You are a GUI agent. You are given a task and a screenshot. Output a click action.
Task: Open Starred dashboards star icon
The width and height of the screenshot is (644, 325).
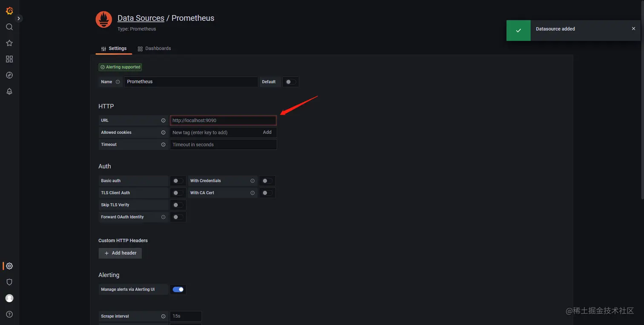(9, 43)
